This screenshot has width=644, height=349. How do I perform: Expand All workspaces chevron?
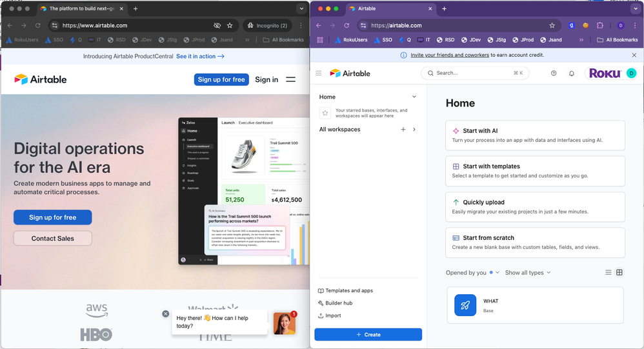pyautogui.click(x=414, y=129)
